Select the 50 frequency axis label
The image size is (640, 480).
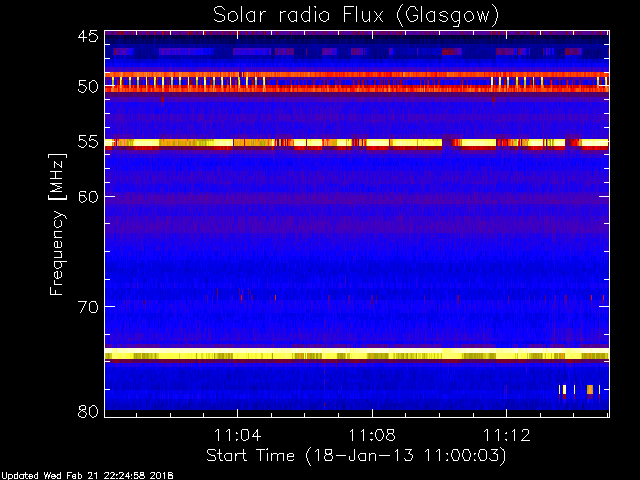[x=88, y=86]
